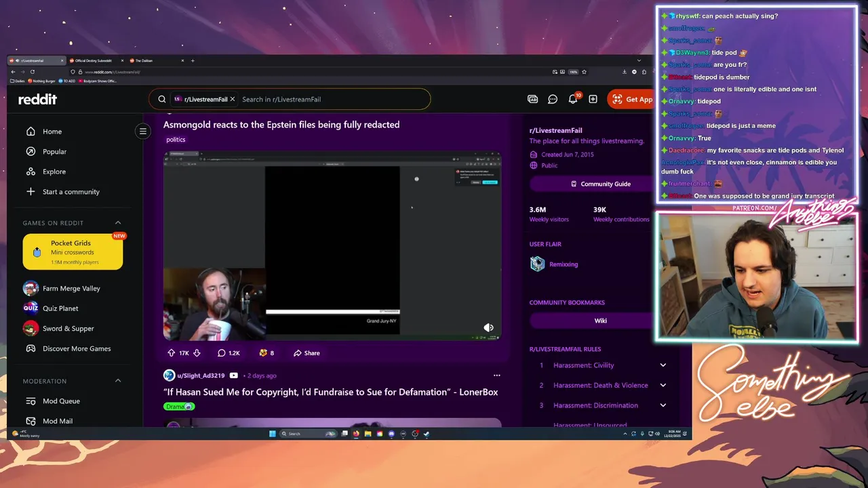Collapse the sidebar with the hamburger button
The image size is (868, 488).
pos(142,131)
